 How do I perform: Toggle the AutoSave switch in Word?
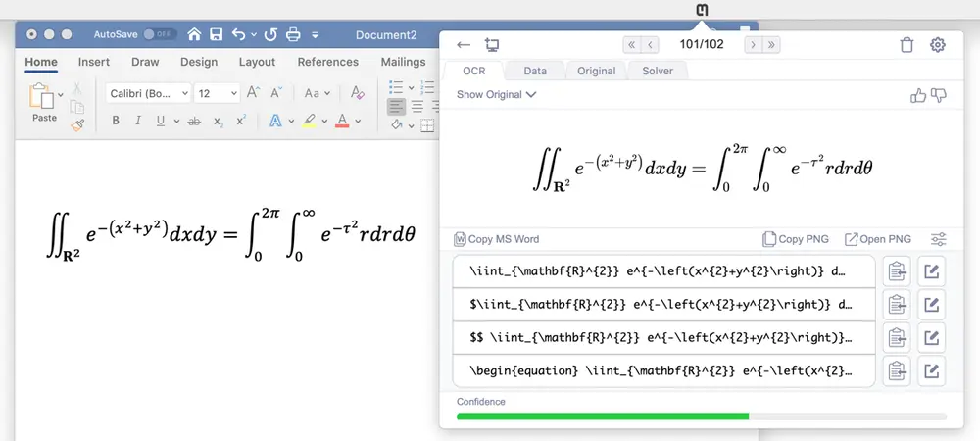coord(160,34)
